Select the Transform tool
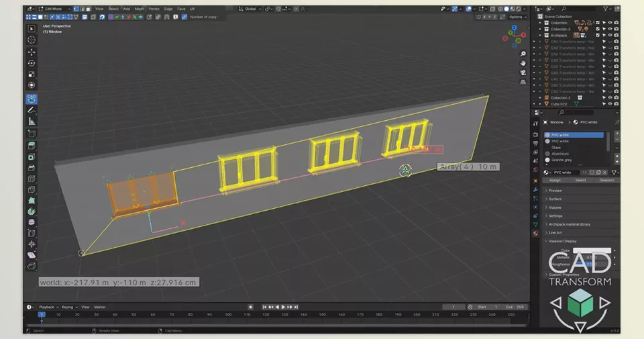The width and height of the screenshot is (644, 339). click(x=32, y=85)
